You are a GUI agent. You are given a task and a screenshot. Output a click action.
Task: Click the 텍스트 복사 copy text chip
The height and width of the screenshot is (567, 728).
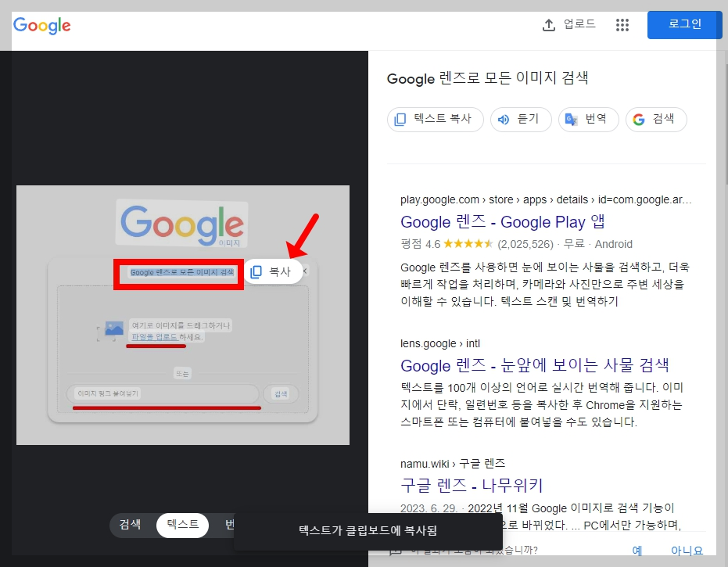[435, 120]
